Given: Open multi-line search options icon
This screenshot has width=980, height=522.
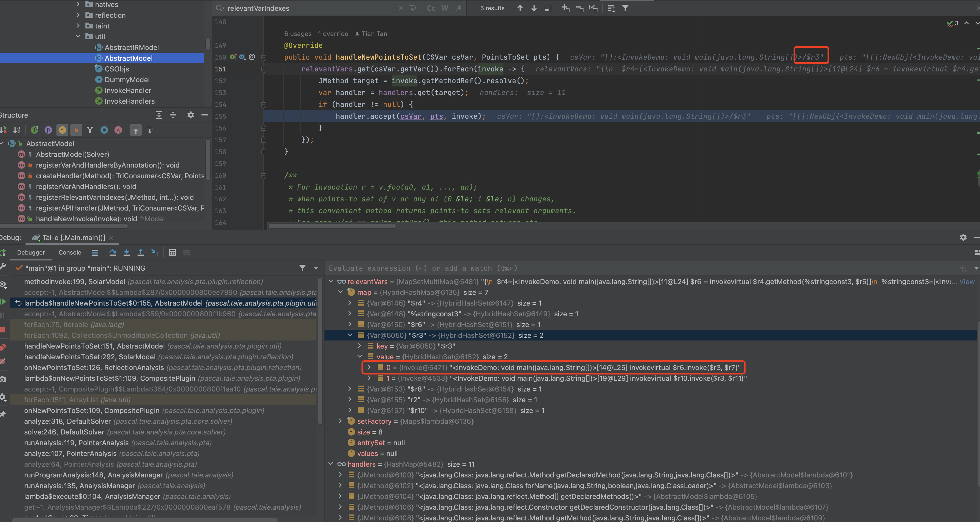Looking at the screenshot, I should tap(611, 8).
